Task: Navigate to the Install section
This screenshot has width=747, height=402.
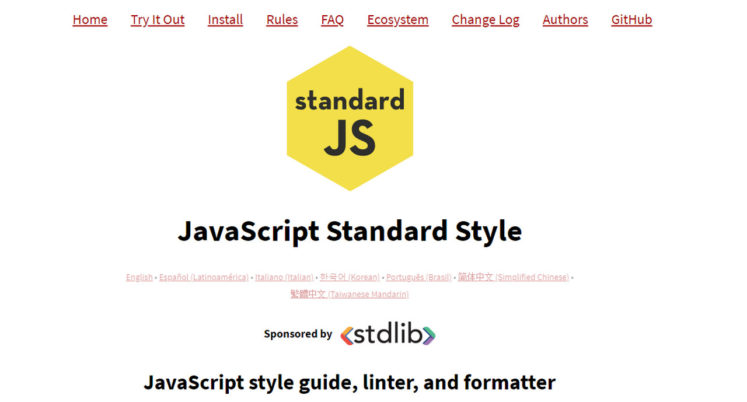Action: (x=225, y=20)
